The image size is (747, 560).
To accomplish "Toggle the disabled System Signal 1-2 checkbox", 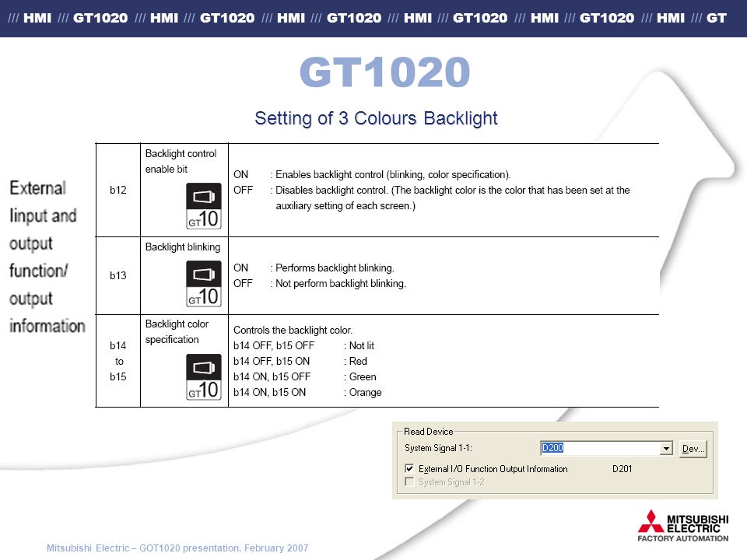I will click(409, 482).
